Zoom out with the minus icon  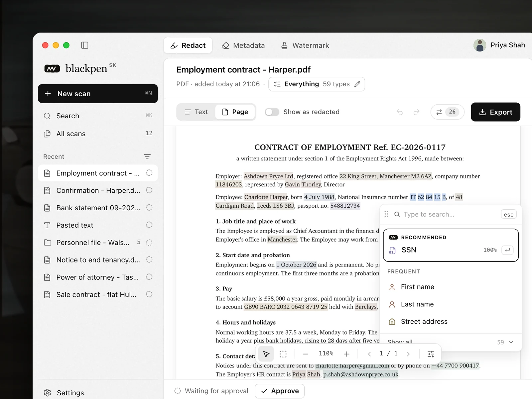pyautogui.click(x=306, y=354)
